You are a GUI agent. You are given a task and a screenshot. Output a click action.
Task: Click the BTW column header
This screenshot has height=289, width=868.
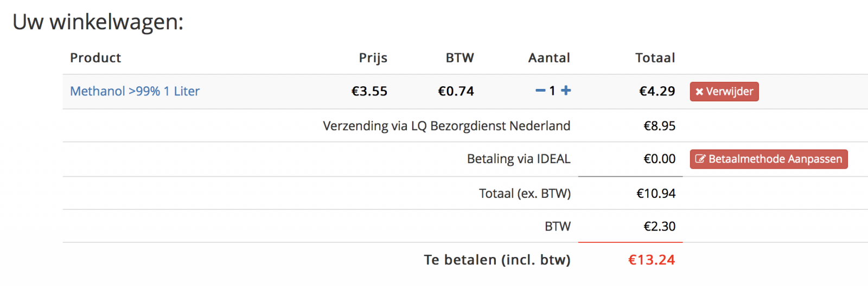point(460,57)
